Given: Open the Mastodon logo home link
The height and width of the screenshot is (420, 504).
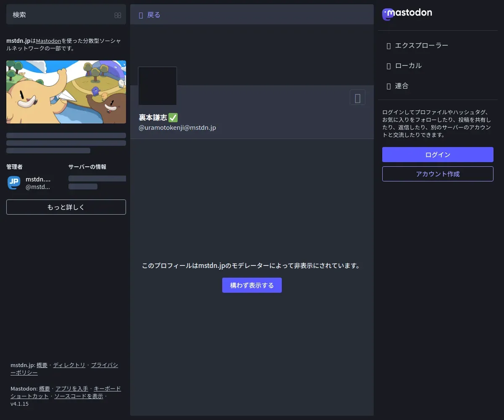Looking at the screenshot, I should (x=407, y=14).
